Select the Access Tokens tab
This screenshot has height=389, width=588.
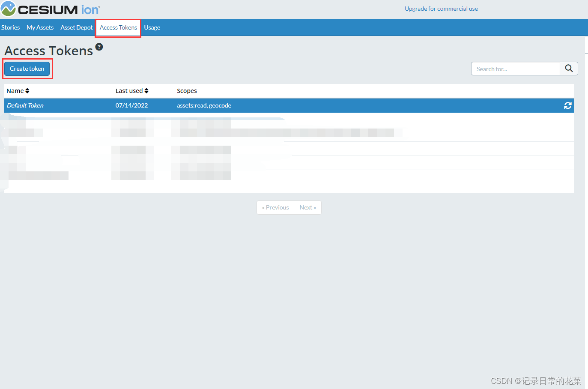click(x=118, y=27)
